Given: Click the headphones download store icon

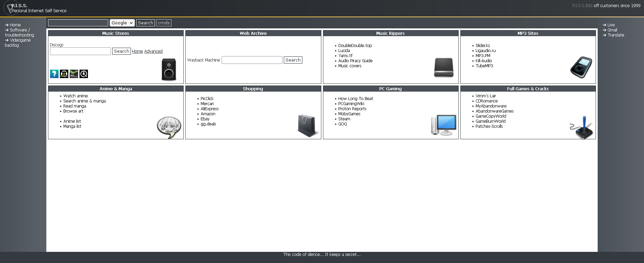Looking at the screenshot, I should (64, 74).
